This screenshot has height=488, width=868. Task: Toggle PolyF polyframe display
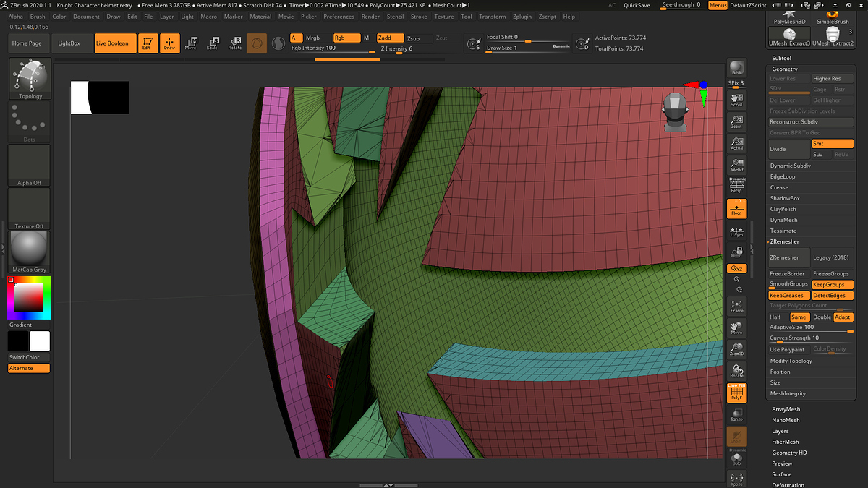click(x=736, y=393)
